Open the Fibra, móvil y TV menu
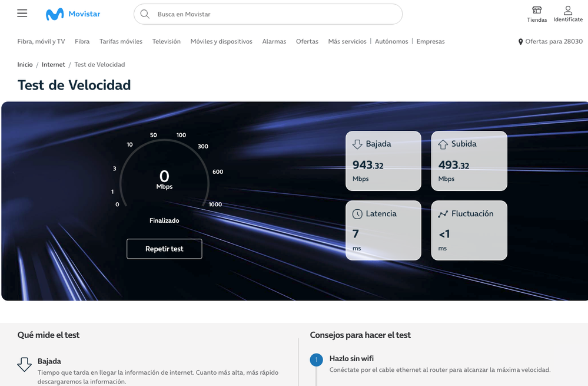 [x=41, y=41]
